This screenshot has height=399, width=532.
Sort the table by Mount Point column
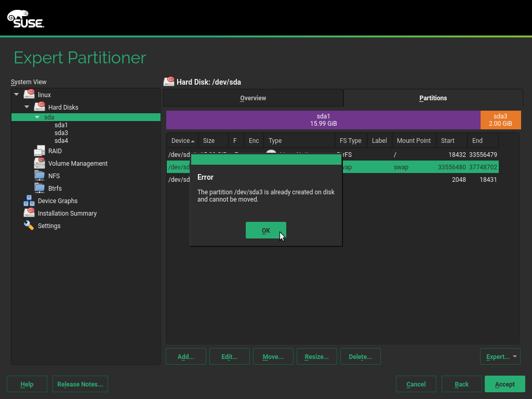click(414, 141)
